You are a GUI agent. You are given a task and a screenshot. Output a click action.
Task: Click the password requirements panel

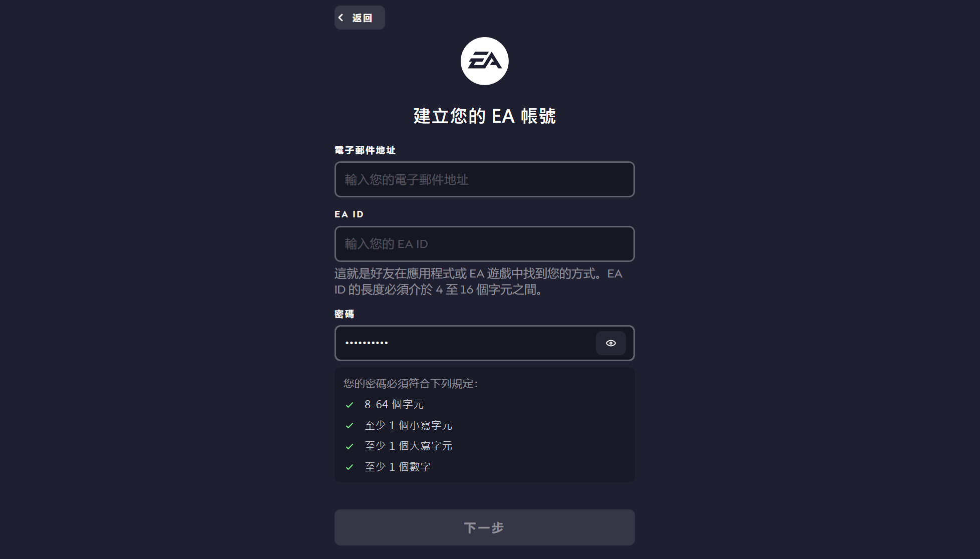click(484, 425)
